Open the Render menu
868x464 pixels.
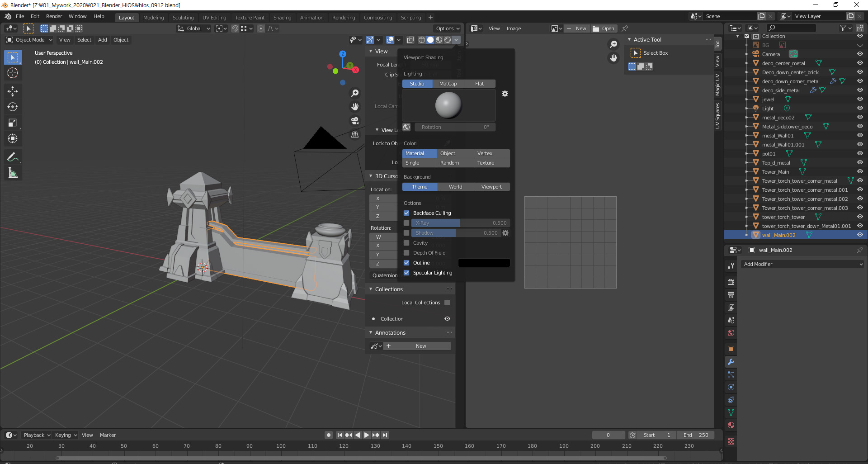tap(54, 16)
